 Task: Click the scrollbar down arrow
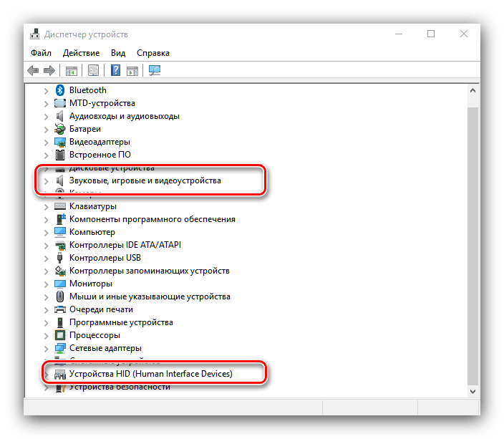point(472,392)
